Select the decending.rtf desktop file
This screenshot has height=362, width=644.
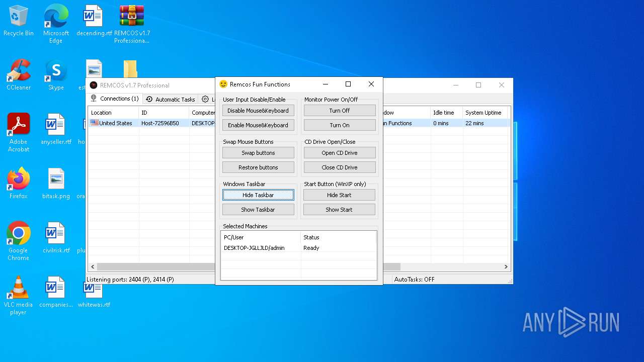(x=94, y=21)
